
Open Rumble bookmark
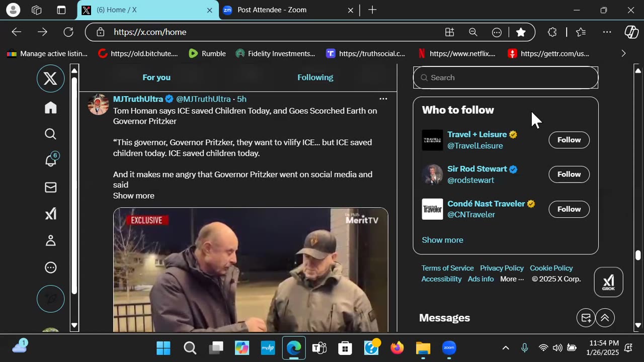[x=207, y=53]
